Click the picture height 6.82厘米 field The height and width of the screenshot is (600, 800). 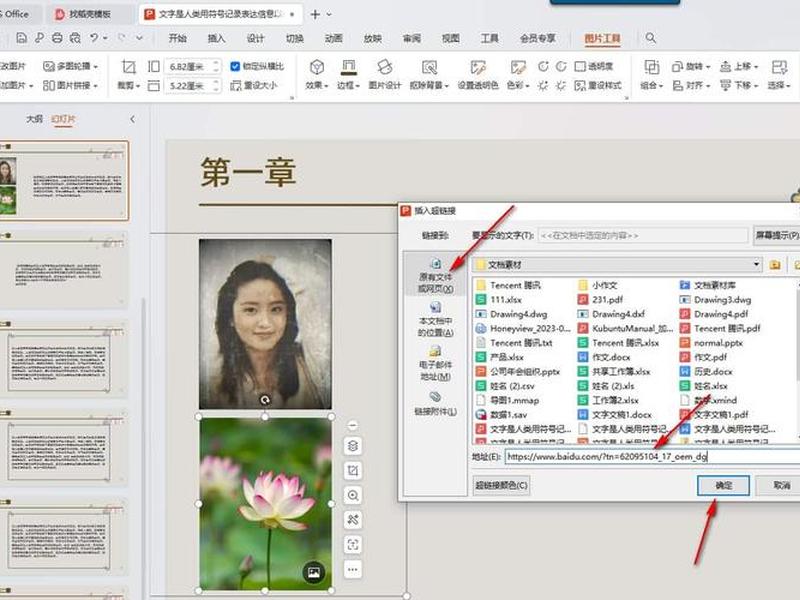pos(192,66)
